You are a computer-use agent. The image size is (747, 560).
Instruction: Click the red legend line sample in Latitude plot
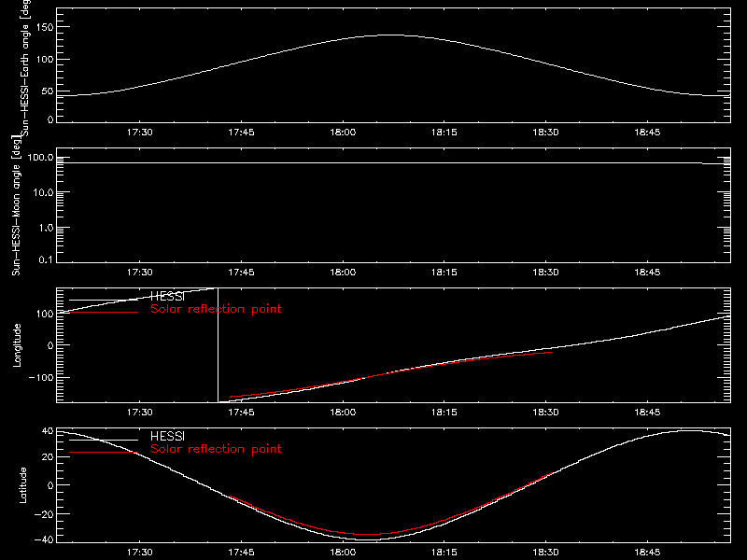click(x=104, y=453)
